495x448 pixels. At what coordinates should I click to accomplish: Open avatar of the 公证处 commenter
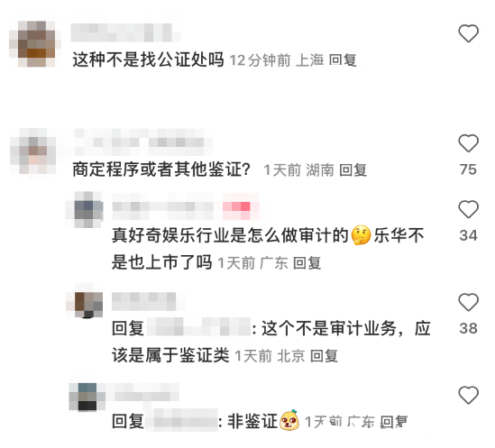click(x=36, y=43)
